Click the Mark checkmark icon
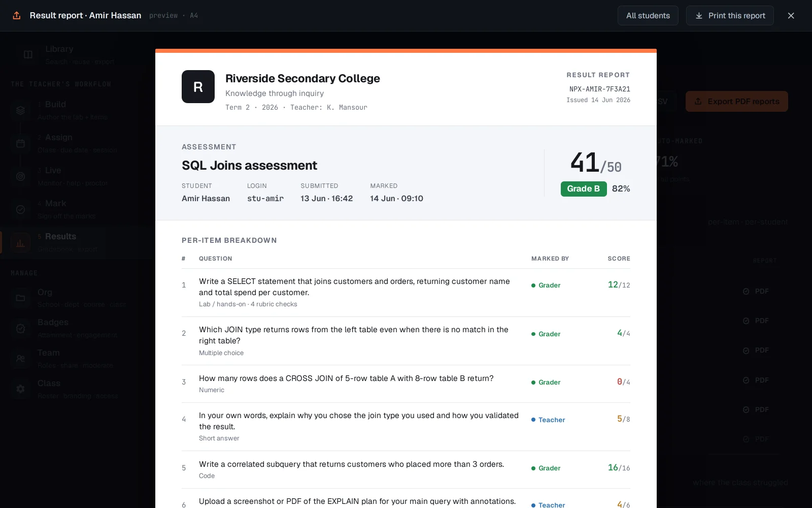Screen dimensions: 812x508 click(20, 209)
